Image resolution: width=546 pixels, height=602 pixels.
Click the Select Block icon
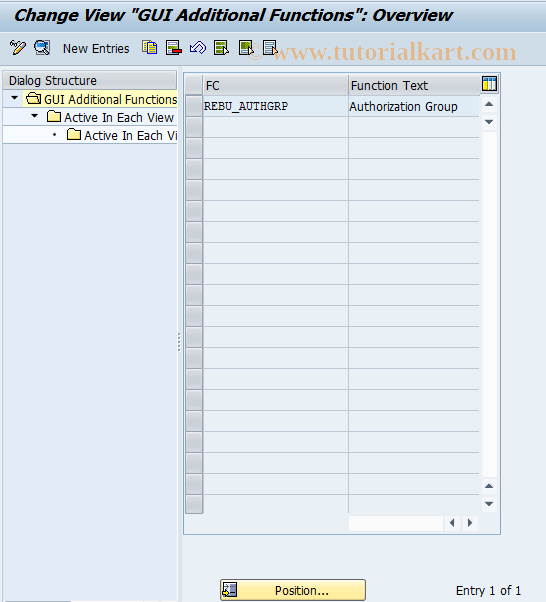click(246, 48)
